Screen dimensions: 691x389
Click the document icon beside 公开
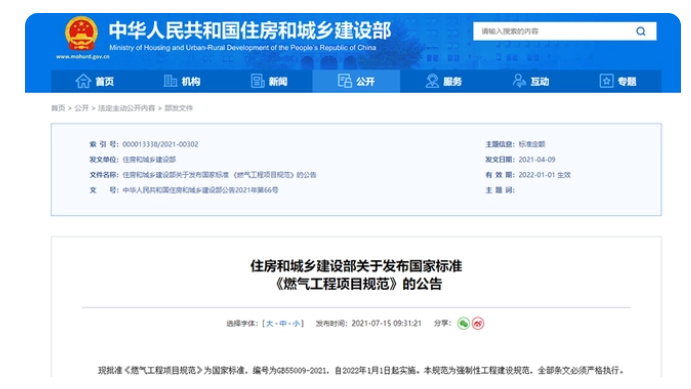tap(345, 81)
